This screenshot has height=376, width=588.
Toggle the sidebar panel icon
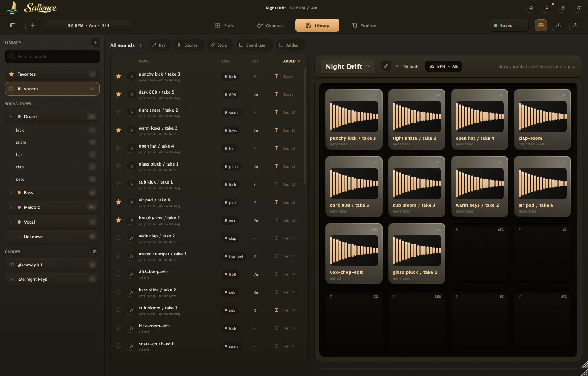(x=13, y=25)
